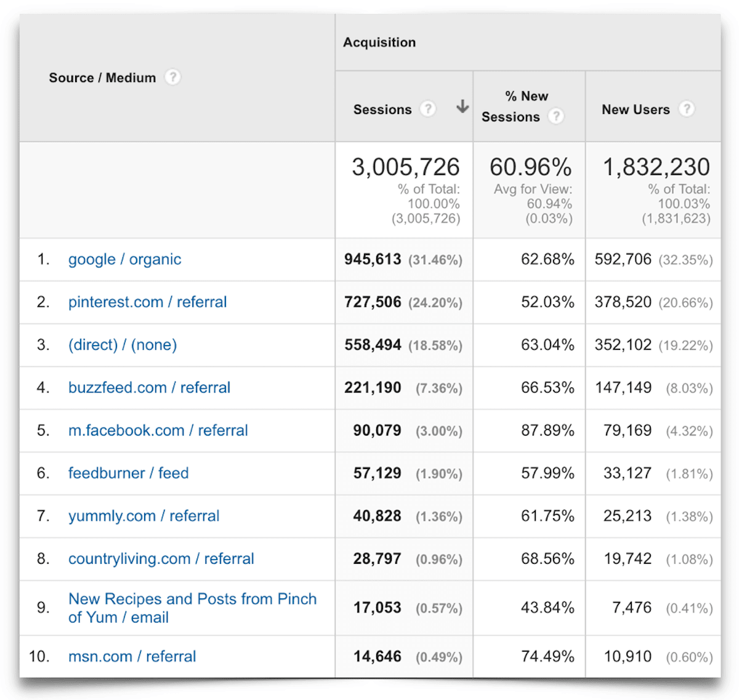Open the % New Sessions help icon
739x700 pixels.
pos(556,116)
